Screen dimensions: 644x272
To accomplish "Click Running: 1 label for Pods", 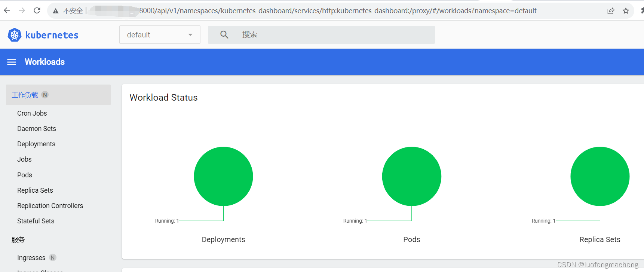I will point(355,221).
